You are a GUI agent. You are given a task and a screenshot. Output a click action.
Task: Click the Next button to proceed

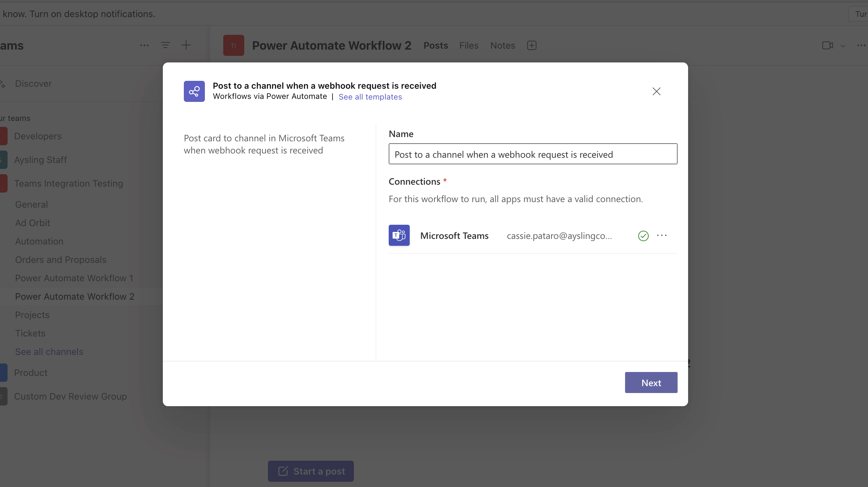tap(651, 383)
